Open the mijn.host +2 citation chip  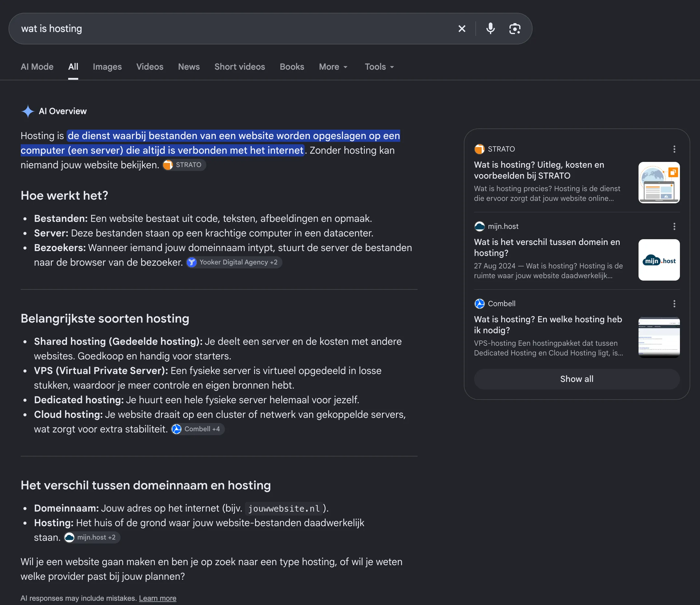[92, 537]
